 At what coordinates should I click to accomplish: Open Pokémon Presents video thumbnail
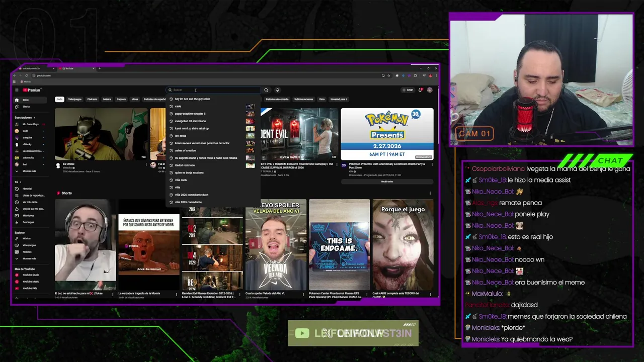point(387,134)
